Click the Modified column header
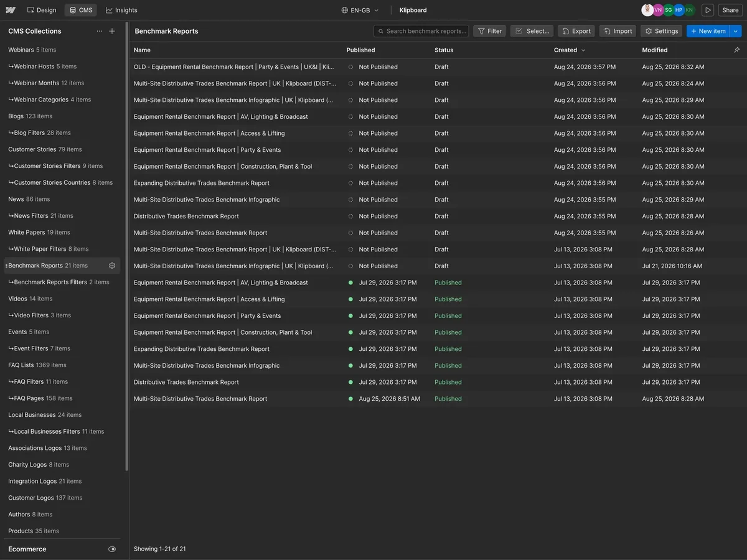Viewport: 747px width, 560px height. [655, 50]
